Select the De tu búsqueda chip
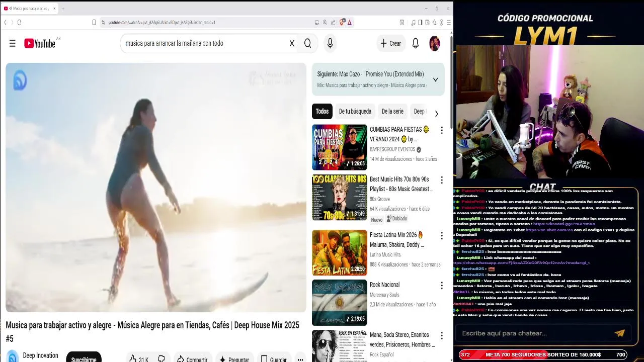644x362 pixels. point(355,111)
